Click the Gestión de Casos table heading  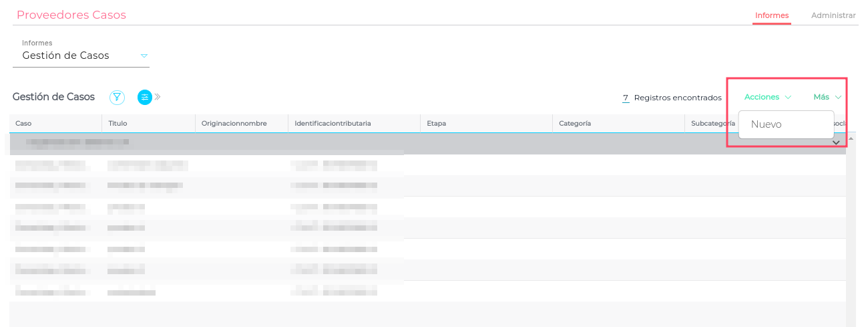(53, 97)
